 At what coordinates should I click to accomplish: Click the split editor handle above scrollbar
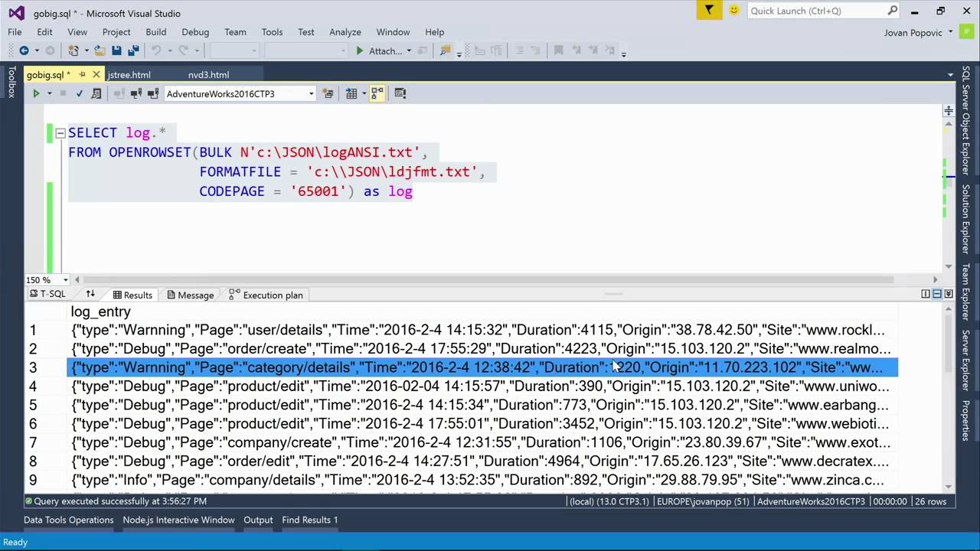pos(949,110)
